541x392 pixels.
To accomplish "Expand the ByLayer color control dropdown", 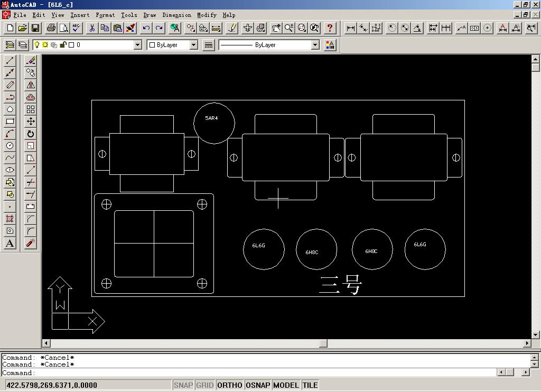I will tap(193, 45).
